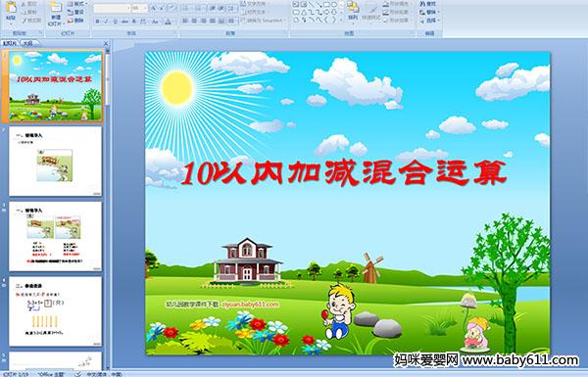588x377 pixels.
Task: Click the language indicator in status bar
Action: coord(104,374)
